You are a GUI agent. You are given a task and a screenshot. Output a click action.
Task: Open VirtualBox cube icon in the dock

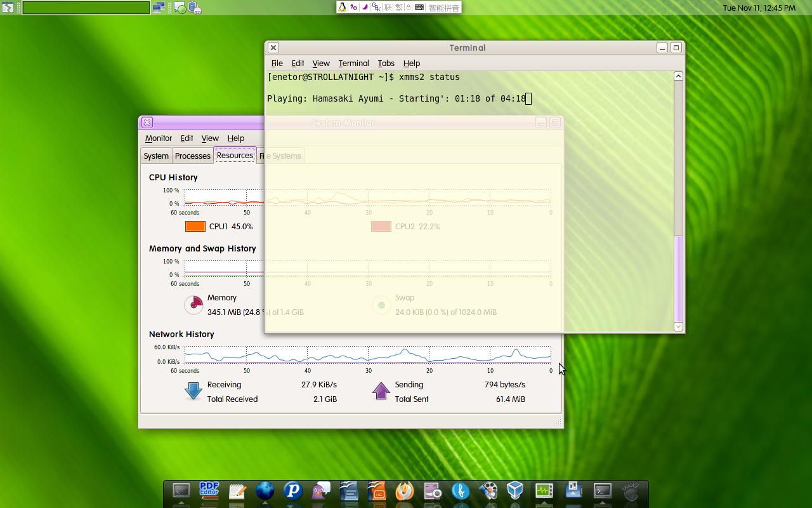(516, 491)
